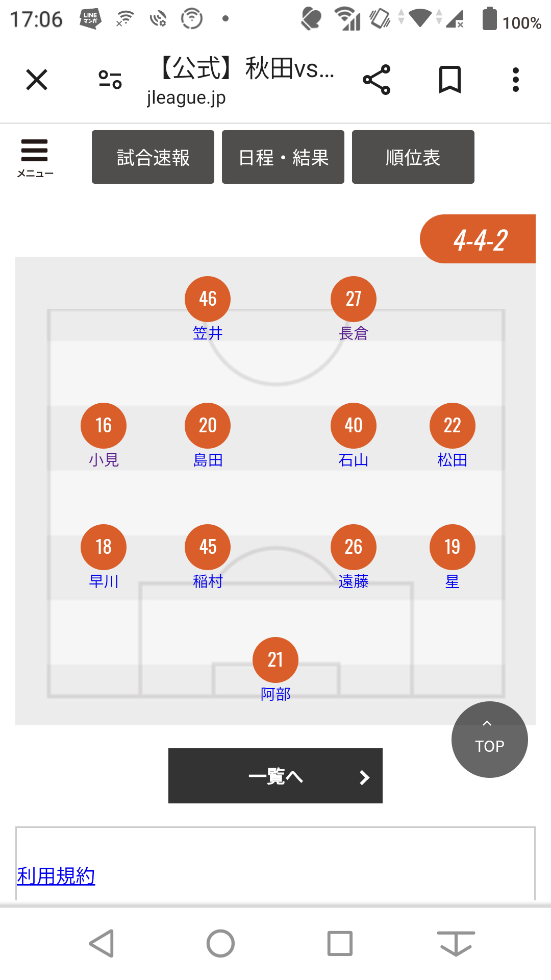Tap the Android home circle button
This screenshot has height=980, width=551.
[x=220, y=943]
